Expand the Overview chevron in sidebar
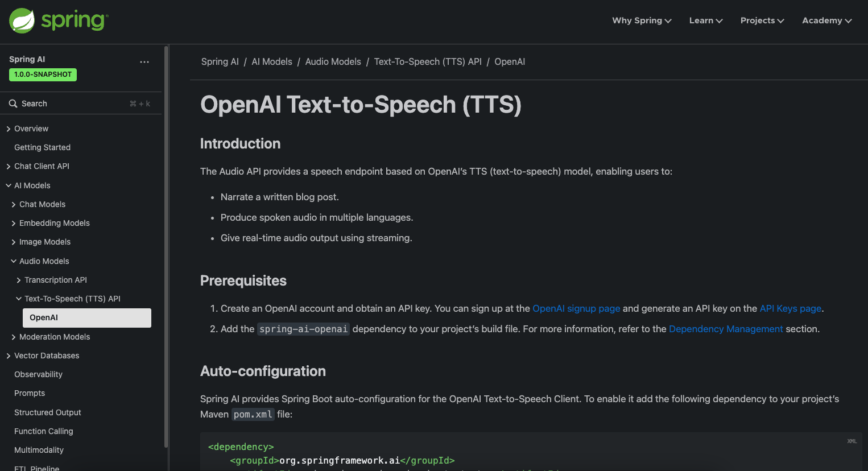Image resolution: width=868 pixels, height=471 pixels. point(9,129)
